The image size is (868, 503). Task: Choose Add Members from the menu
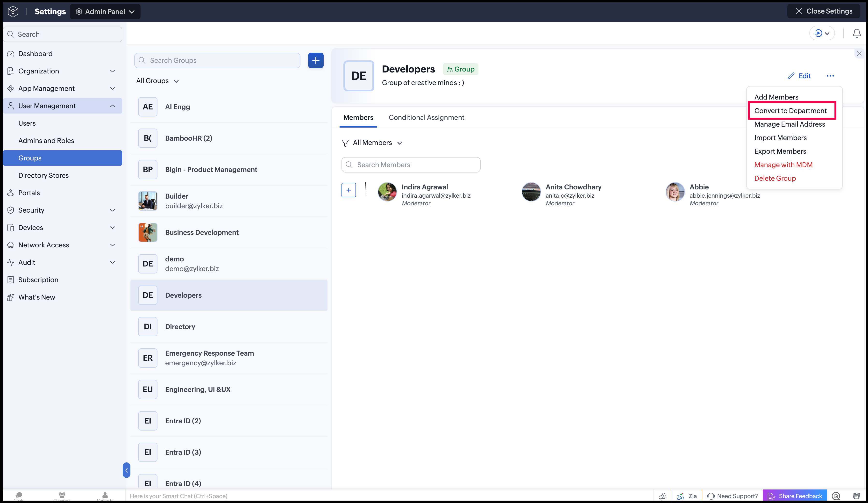pos(776,97)
